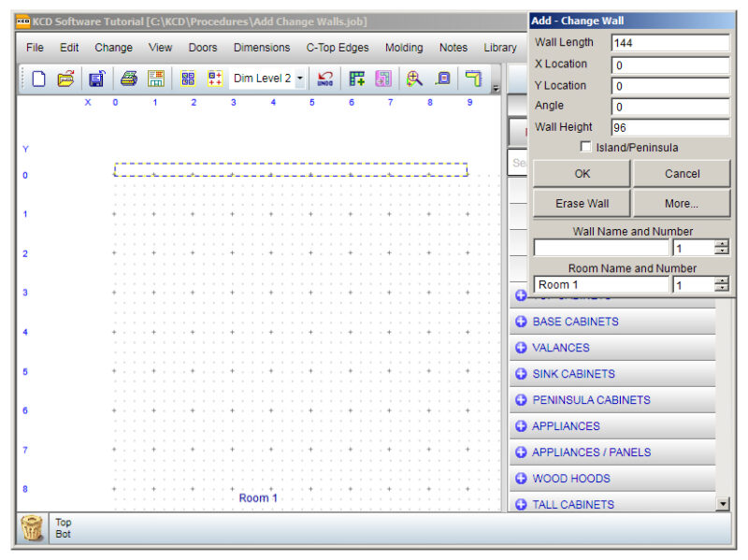
Task: Increment the Wall Number spinner
Action: click(721, 244)
